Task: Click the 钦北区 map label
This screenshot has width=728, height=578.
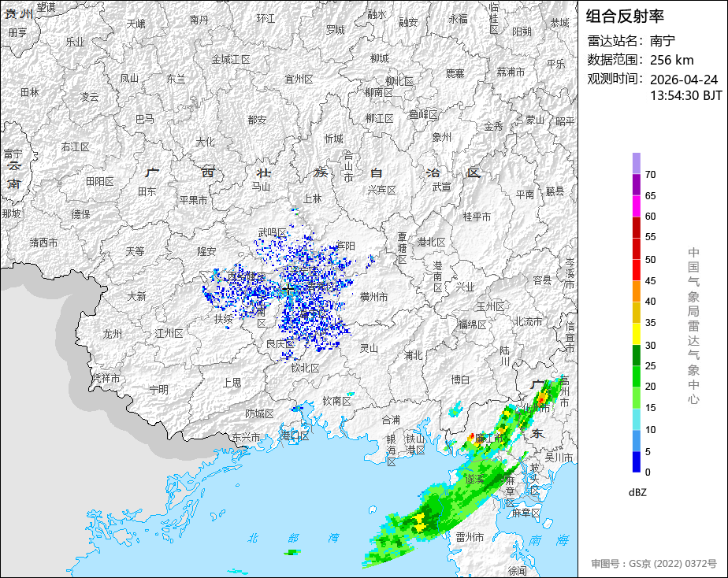Action: (305, 368)
